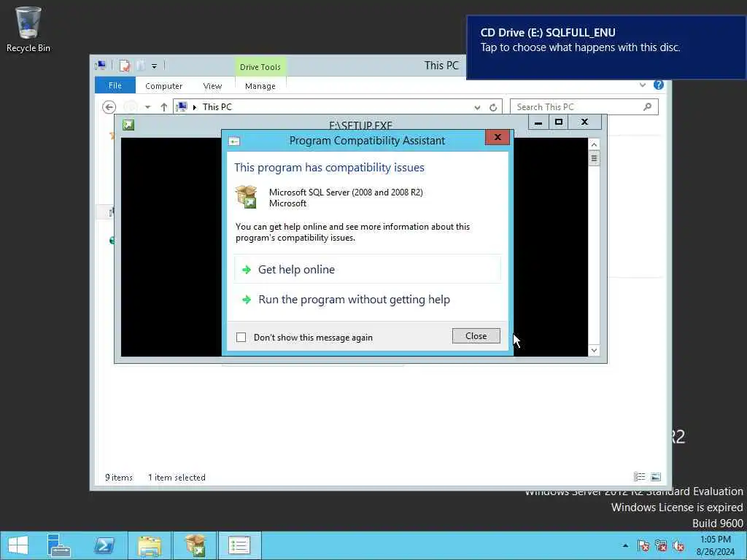The width and height of the screenshot is (747, 560).
Task: Check "Don't show this message again"
Action: tap(241, 337)
